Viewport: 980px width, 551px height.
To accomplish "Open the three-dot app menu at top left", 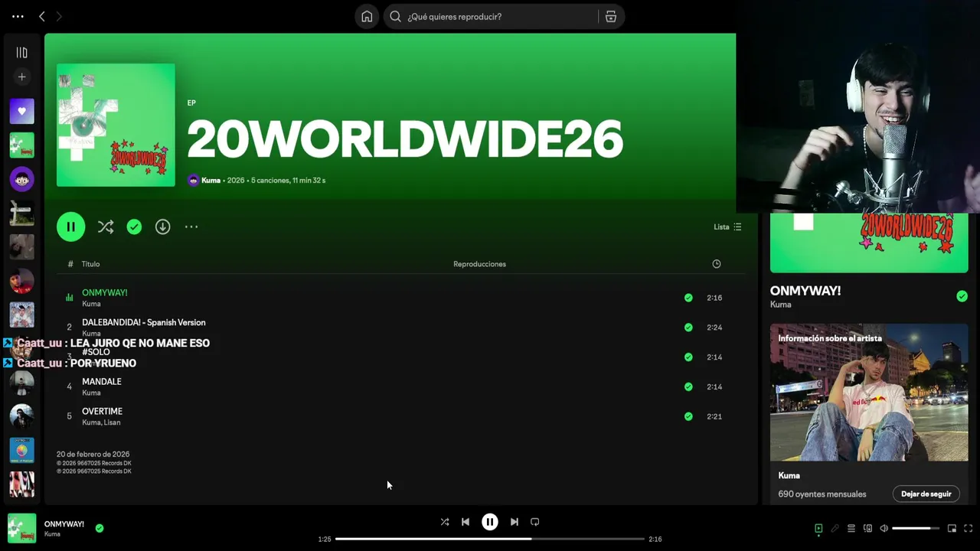I will tap(18, 16).
